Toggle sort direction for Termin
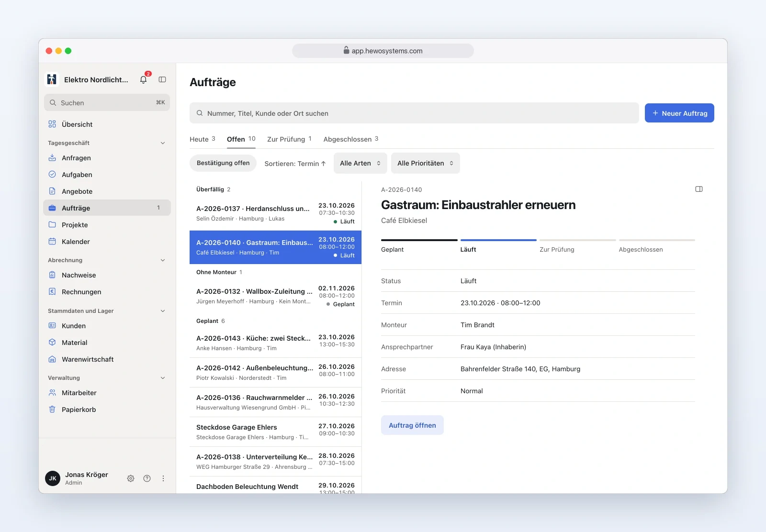Screen dimensions: 766x532 pos(295,164)
